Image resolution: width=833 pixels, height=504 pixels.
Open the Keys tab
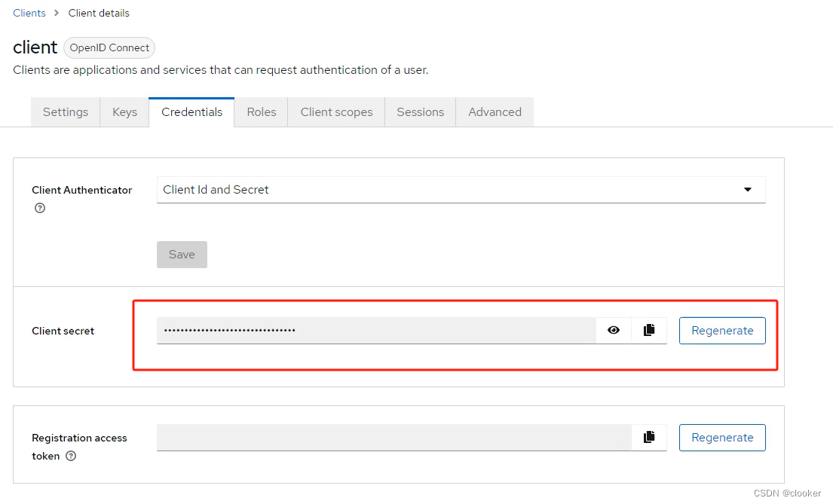[x=124, y=111]
